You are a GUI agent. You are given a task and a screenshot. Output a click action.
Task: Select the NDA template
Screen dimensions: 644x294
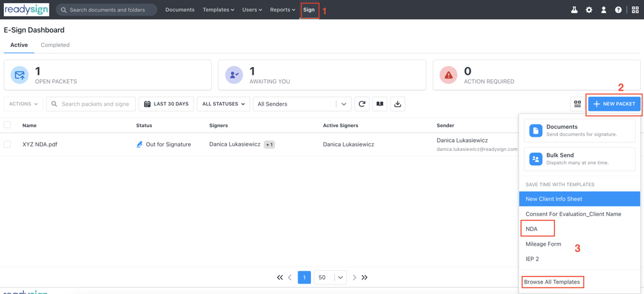pos(580,229)
